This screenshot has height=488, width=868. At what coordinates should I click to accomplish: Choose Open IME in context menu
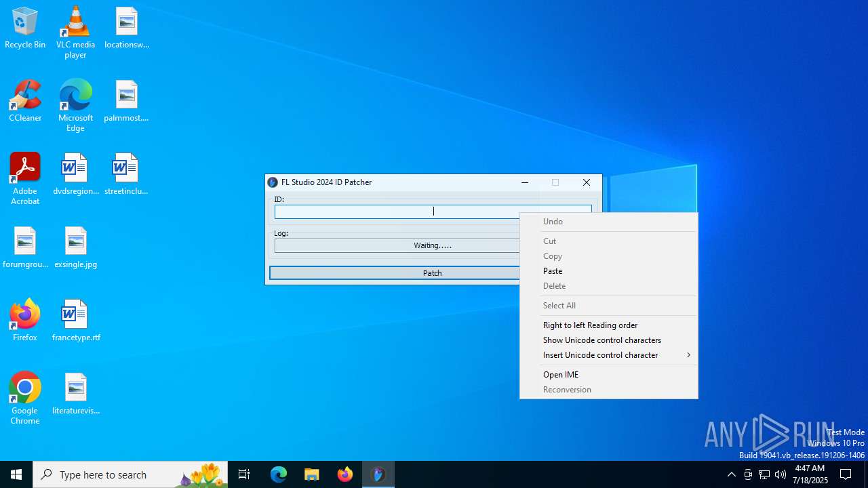click(608, 375)
